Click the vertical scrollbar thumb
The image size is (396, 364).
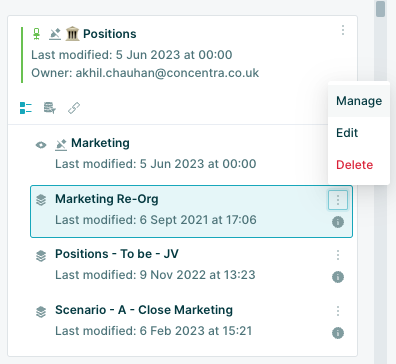pyautogui.click(x=380, y=9)
